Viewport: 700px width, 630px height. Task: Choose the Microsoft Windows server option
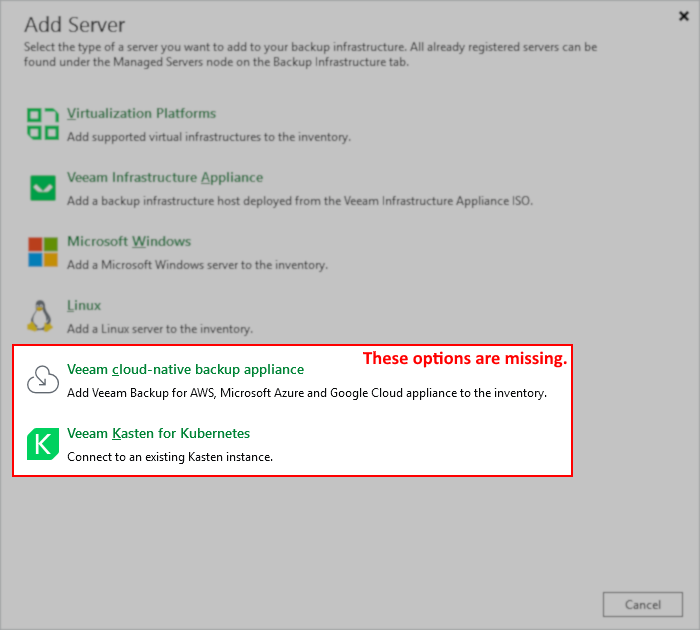[x=129, y=241]
